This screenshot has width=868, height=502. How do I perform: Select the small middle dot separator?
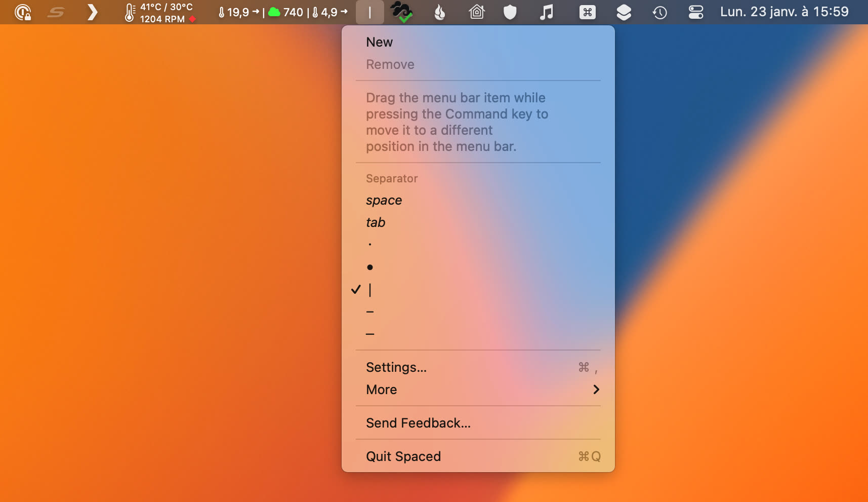tap(478, 245)
